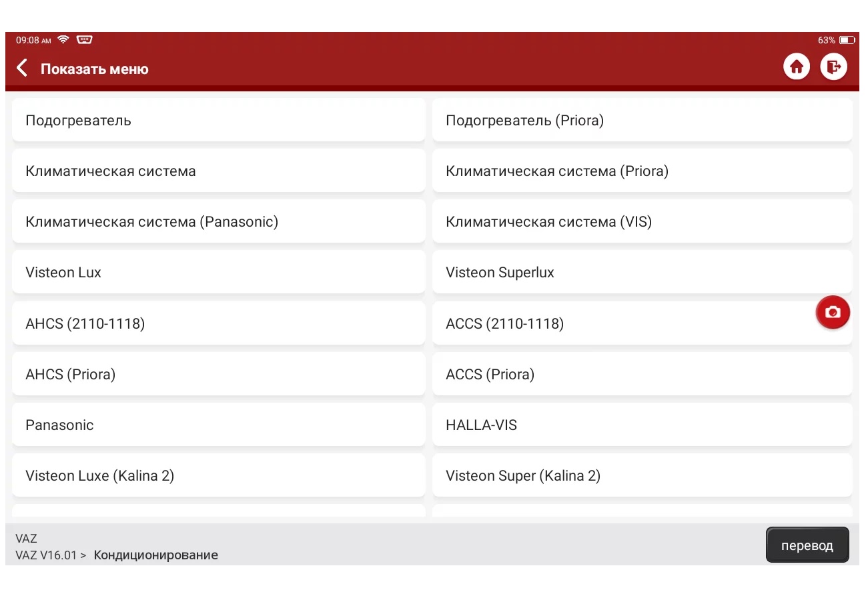
Task: Go to home screen icon
Action: pos(796,67)
